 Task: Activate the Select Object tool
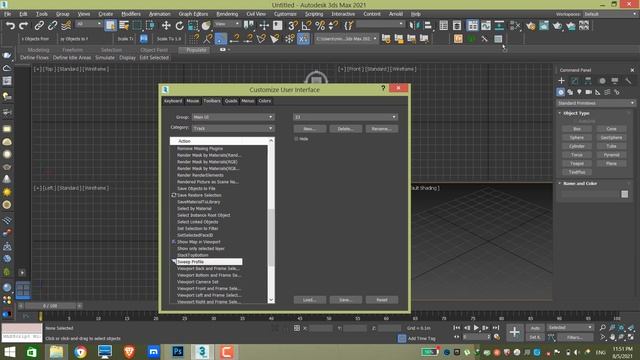tap(111, 26)
